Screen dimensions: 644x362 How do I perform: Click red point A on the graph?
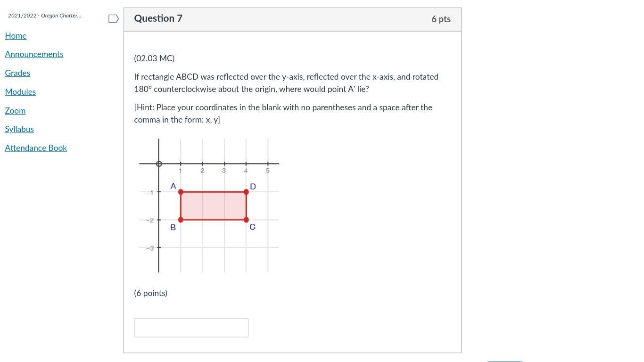click(x=181, y=192)
